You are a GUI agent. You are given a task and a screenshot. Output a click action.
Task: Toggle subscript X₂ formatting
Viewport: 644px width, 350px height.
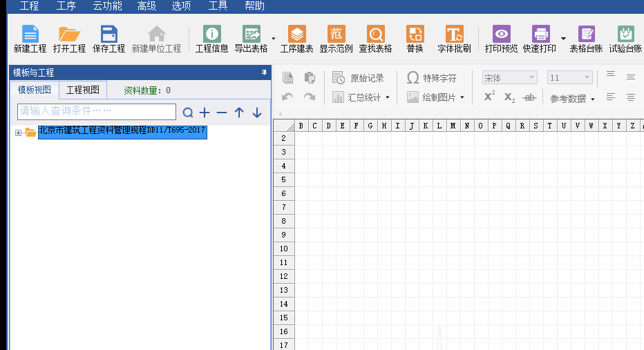click(x=509, y=97)
